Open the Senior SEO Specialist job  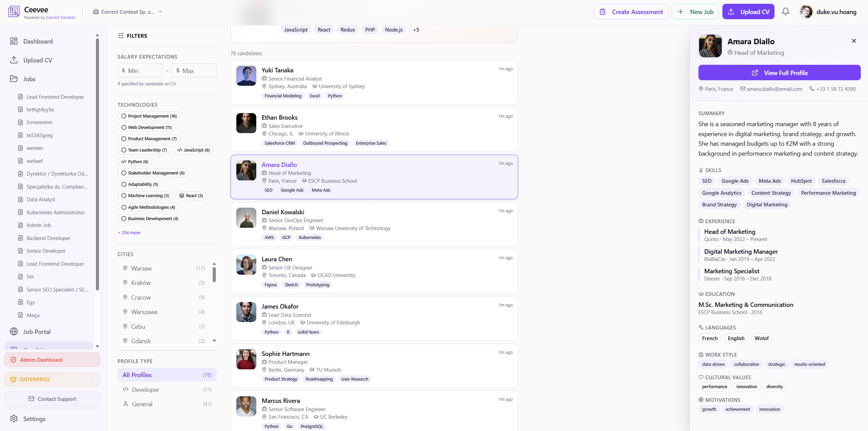(x=57, y=289)
